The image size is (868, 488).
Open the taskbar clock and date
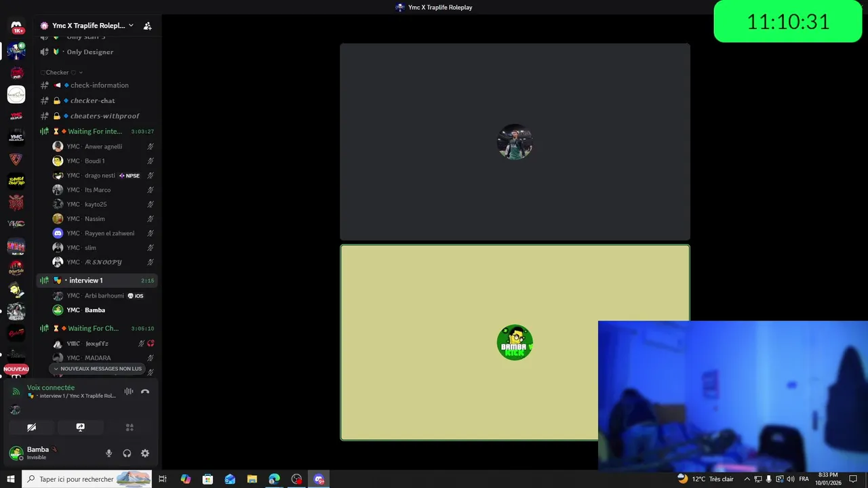(x=828, y=479)
